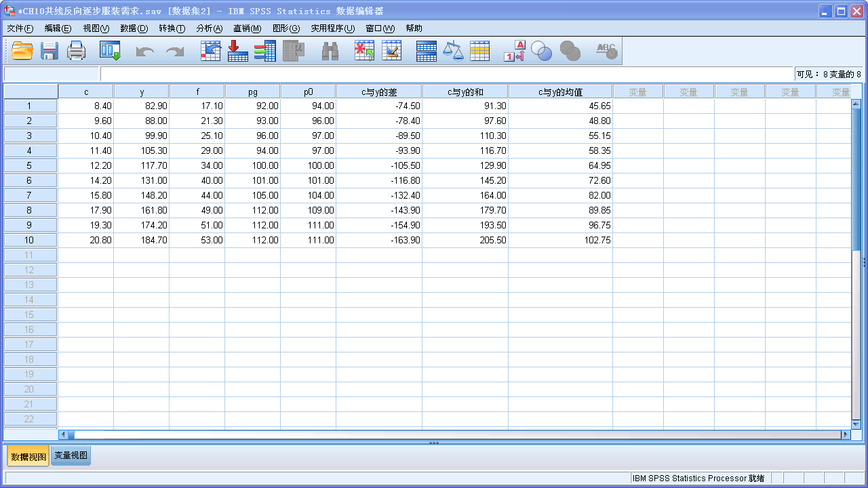Viewport: 868px width, 488px height.
Task: Toggle Value labels icon
Action: coord(515,51)
